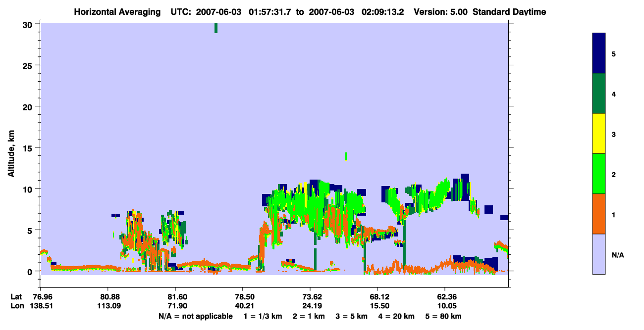Click the altitude tick label 10
Image resolution: width=644 pixels, height=330 pixels.
click(x=28, y=189)
